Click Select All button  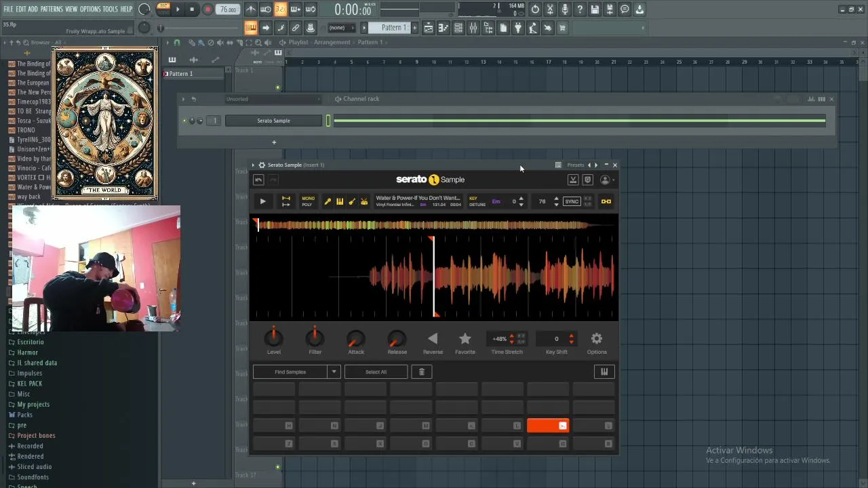pos(376,371)
